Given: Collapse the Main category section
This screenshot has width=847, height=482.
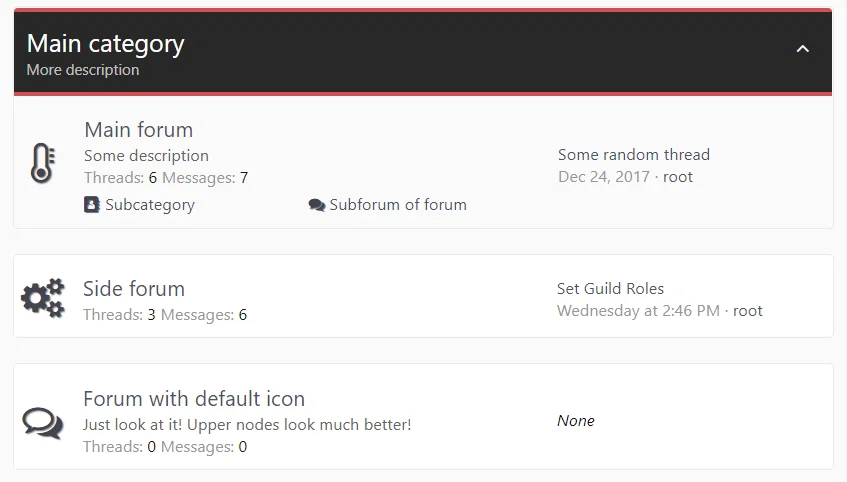Looking at the screenshot, I should pos(802,49).
